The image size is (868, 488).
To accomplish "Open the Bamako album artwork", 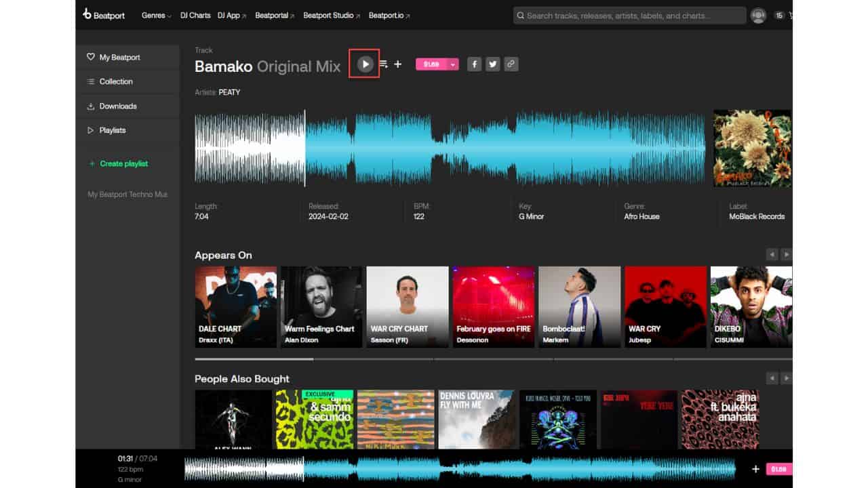I will click(752, 148).
